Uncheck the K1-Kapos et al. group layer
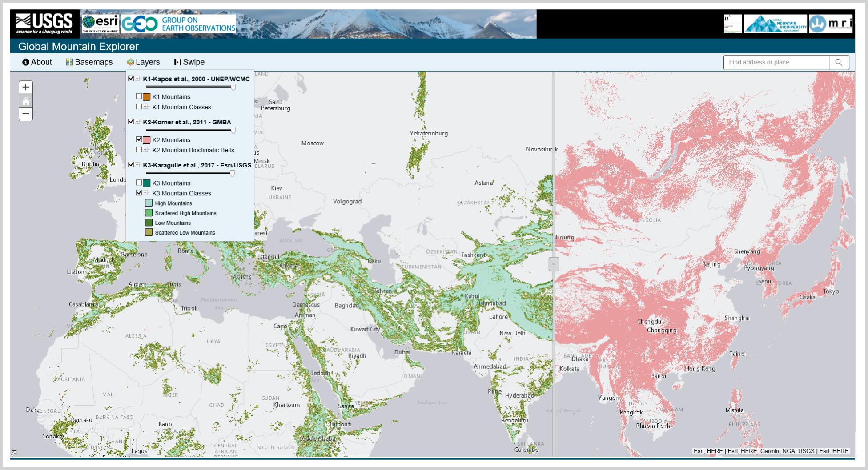 [x=131, y=79]
